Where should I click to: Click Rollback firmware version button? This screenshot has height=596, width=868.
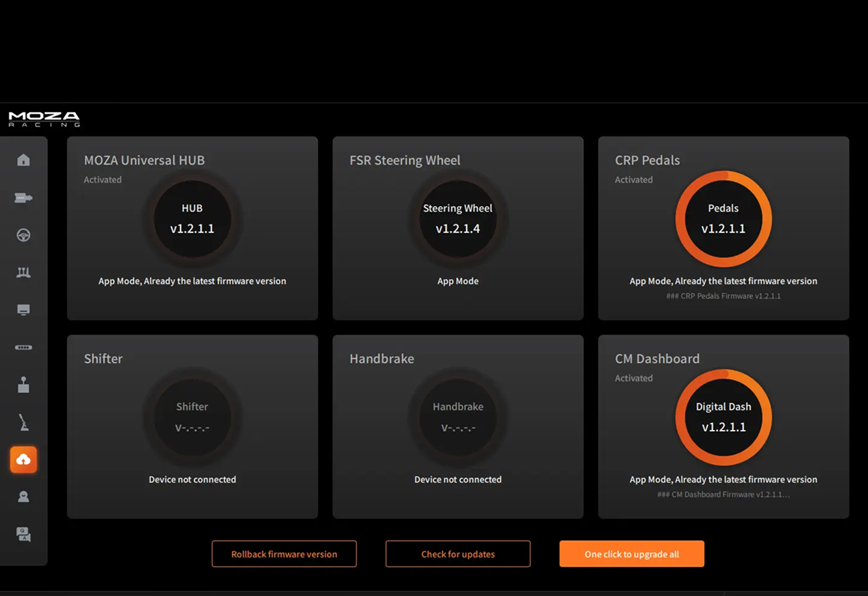click(284, 554)
